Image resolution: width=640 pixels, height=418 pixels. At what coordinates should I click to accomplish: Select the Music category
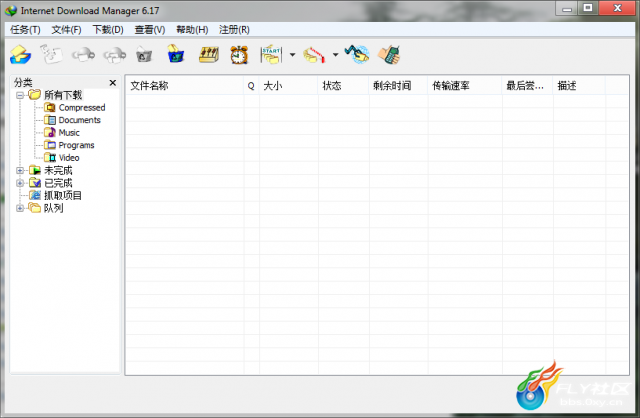pyautogui.click(x=62, y=133)
